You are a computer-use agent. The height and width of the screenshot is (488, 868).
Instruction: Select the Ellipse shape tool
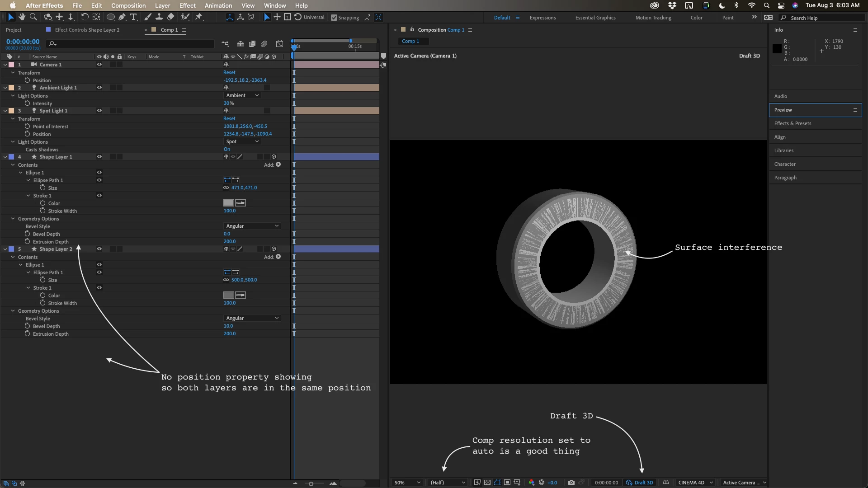[110, 17]
